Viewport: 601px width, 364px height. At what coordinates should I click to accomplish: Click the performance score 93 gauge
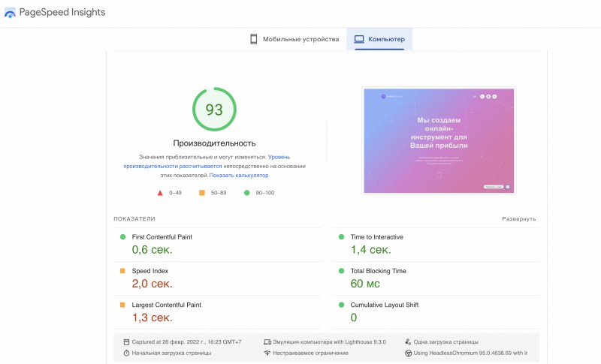tap(214, 110)
